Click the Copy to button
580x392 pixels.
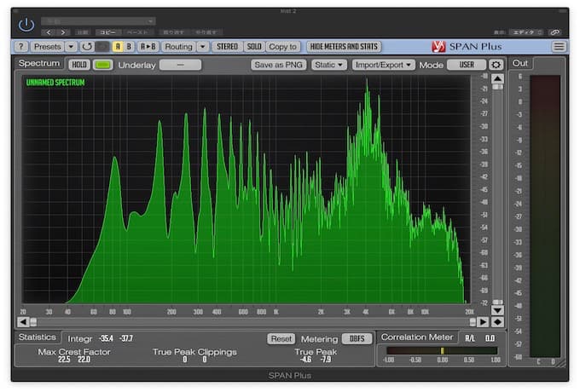point(282,47)
